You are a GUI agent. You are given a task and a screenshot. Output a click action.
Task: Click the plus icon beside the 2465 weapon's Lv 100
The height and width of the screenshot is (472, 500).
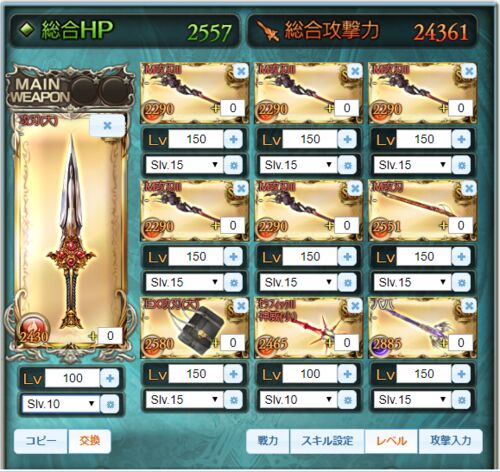(348, 374)
